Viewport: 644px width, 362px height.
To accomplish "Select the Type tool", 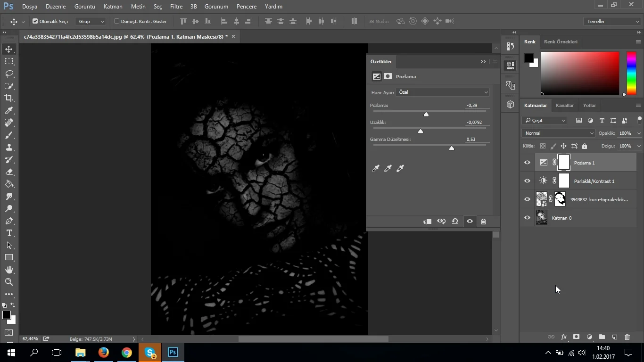I will [x=9, y=233].
